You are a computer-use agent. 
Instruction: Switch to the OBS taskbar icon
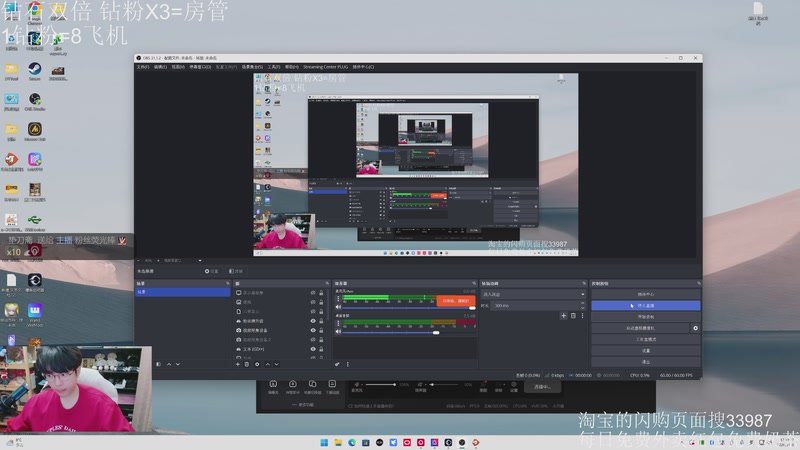click(462, 442)
